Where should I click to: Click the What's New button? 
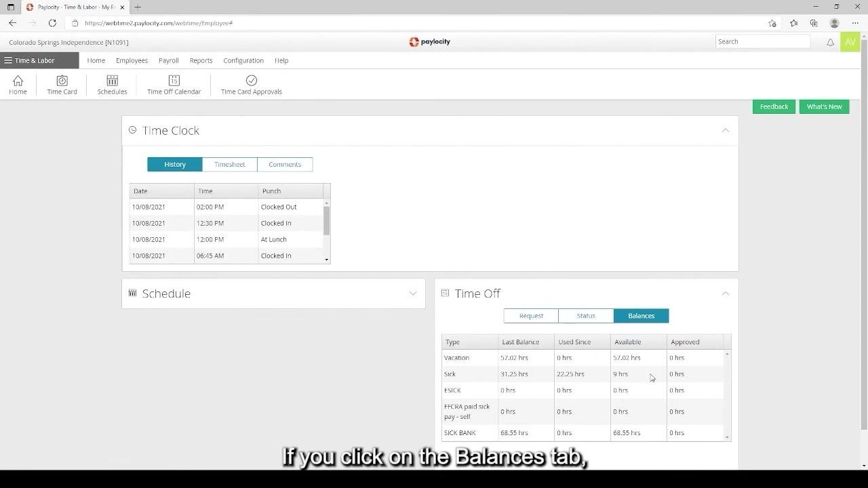pyautogui.click(x=824, y=106)
